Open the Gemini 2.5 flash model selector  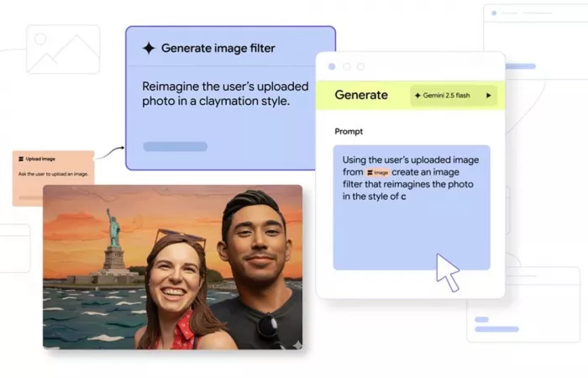454,96
